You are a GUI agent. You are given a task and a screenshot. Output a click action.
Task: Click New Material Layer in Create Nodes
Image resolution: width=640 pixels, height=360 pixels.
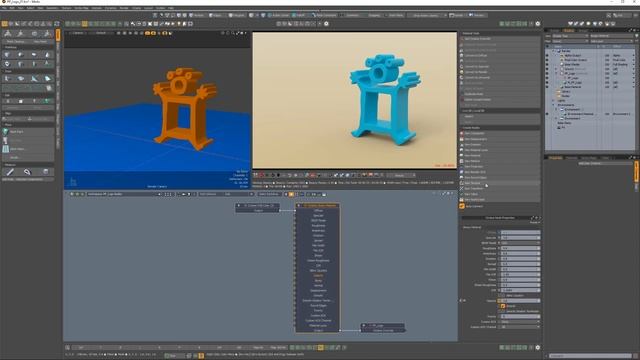tap(500, 150)
